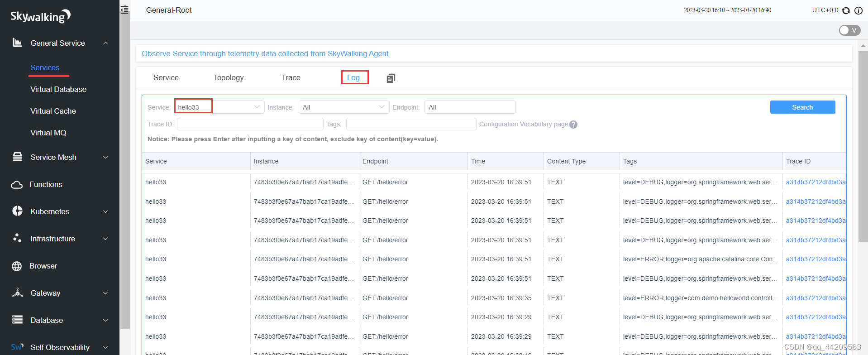Screen dimensions: 868x355
Task: Open the info icon in top bar
Action: coord(858,10)
